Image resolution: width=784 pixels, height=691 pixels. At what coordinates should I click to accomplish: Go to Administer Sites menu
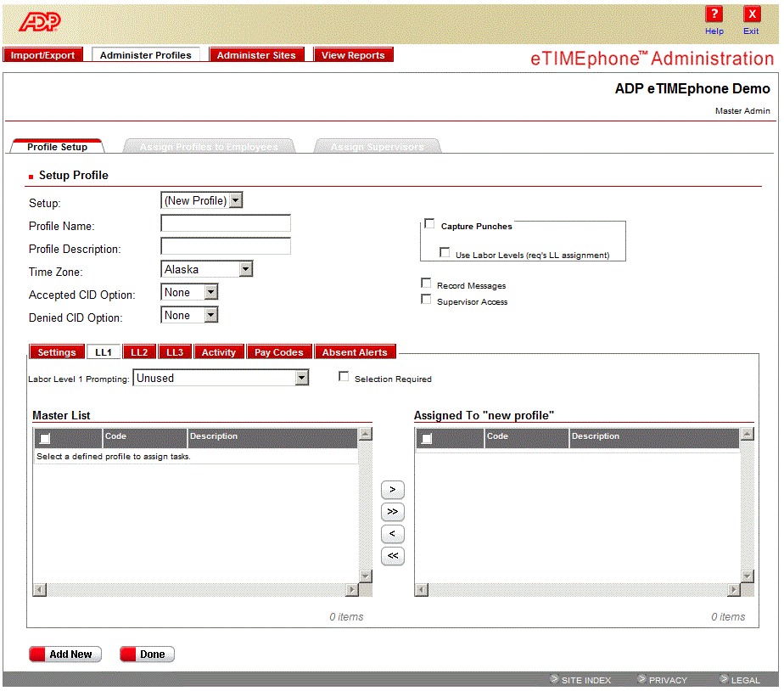click(256, 55)
